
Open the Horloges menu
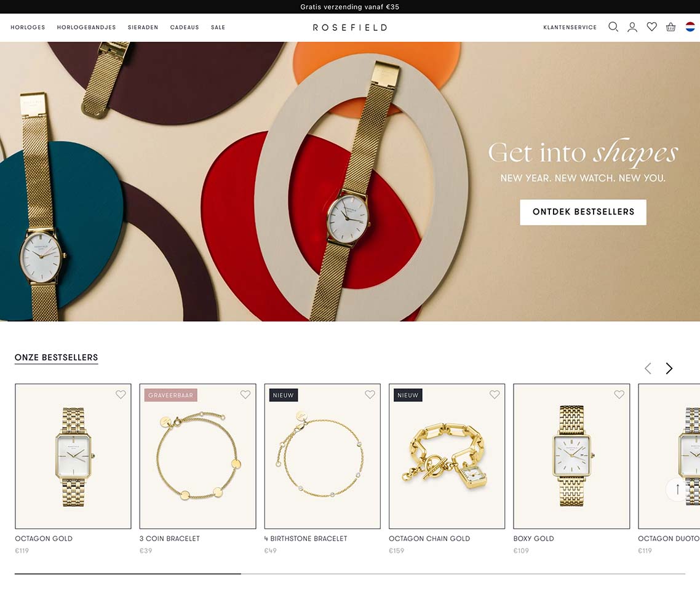coord(28,27)
